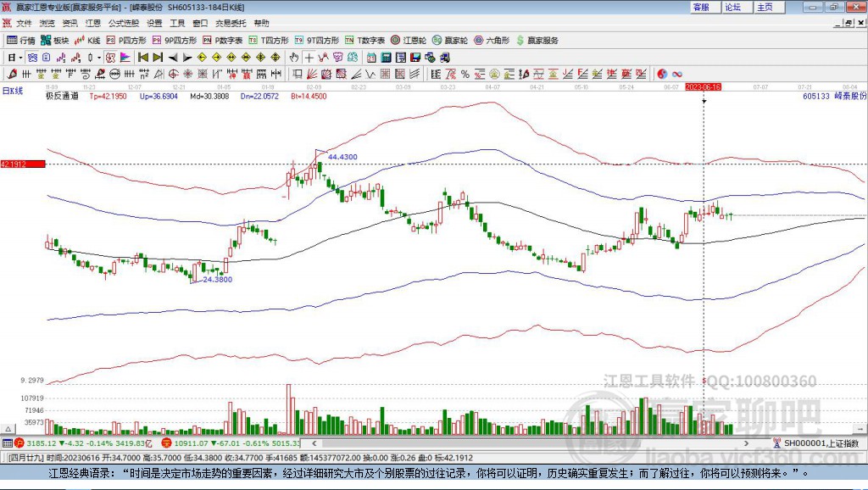Open the 帮助 menu

click(261, 23)
